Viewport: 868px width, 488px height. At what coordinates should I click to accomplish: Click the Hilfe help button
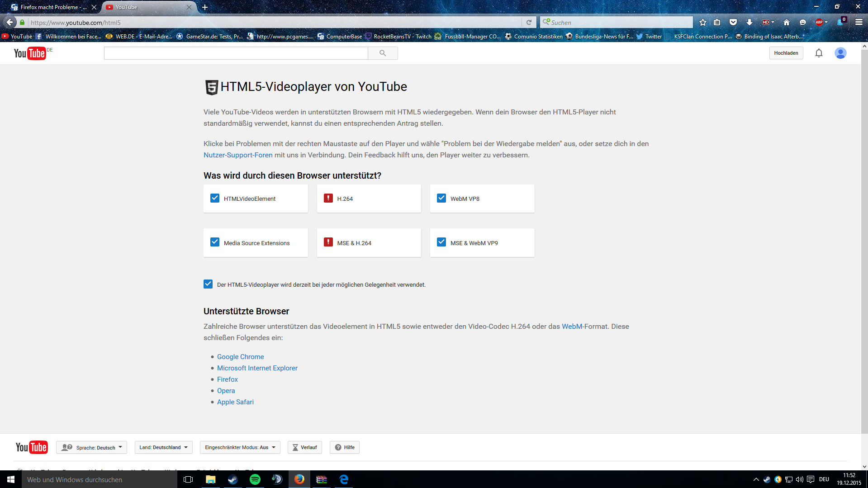(x=345, y=447)
